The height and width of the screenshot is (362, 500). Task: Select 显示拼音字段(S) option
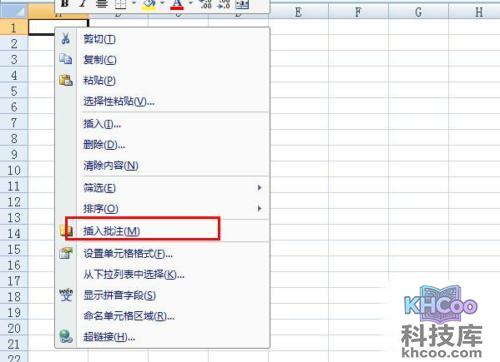[162, 295]
